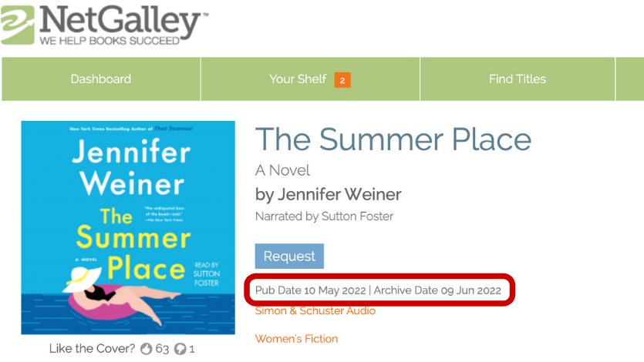Screen dimensions: 644x362
Task: Go to Your Shelf tab
Action: pos(298,79)
